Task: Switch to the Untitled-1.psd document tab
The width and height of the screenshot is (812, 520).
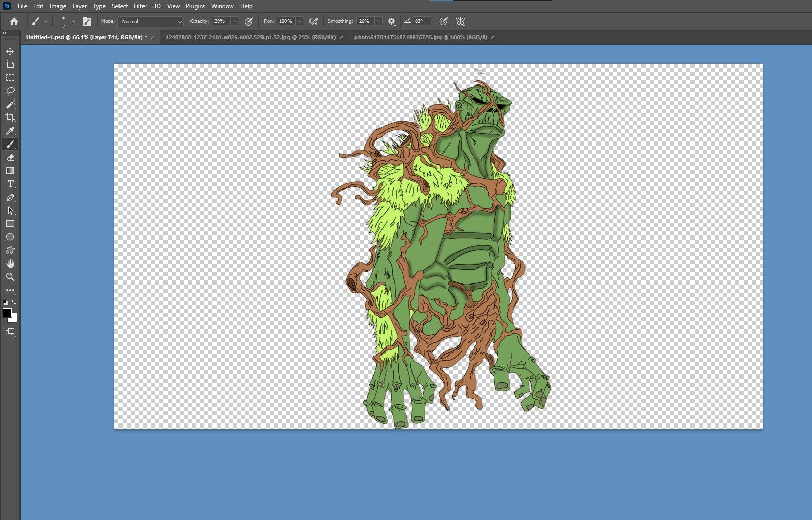Action: [86, 37]
